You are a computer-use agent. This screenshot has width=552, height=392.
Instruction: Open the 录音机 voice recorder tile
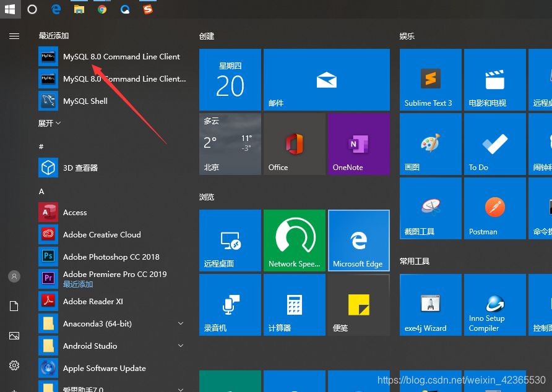[230, 305]
